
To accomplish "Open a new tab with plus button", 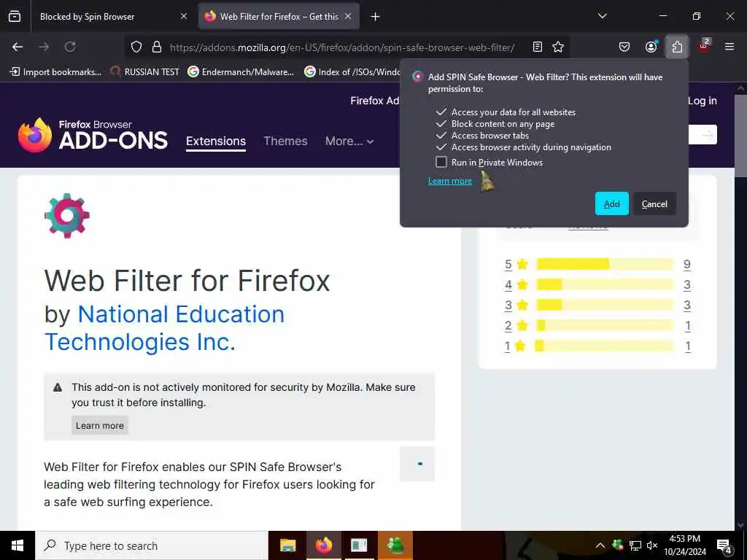I will tap(376, 17).
